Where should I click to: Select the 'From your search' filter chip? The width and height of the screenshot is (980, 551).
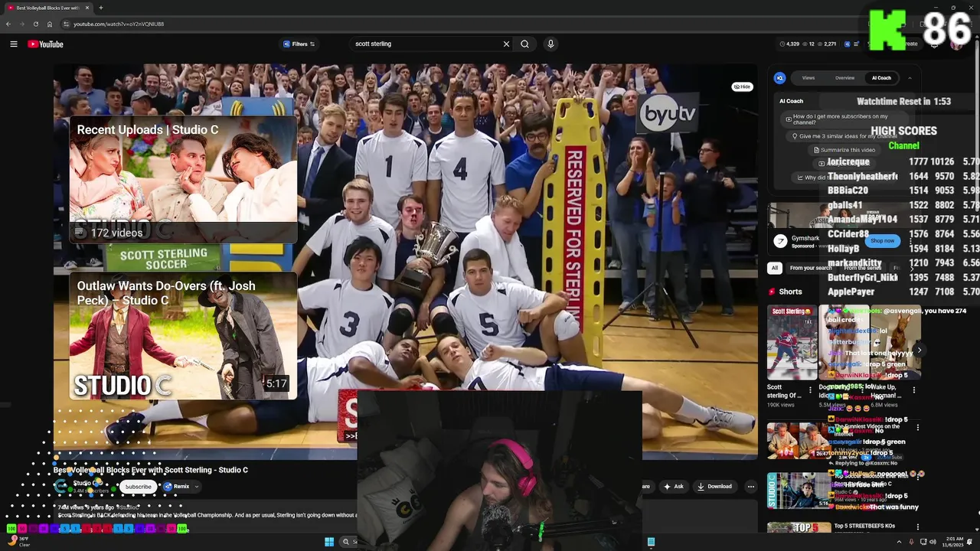tap(811, 268)
